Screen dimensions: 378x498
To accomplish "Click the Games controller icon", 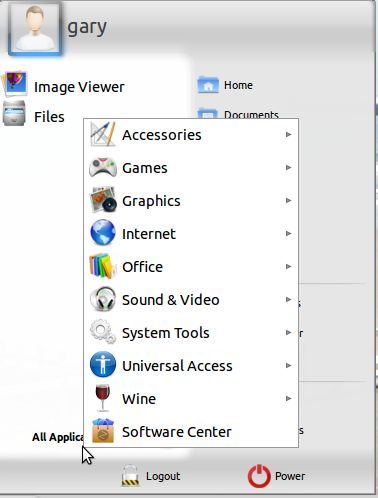I will [x=103, y=167].
